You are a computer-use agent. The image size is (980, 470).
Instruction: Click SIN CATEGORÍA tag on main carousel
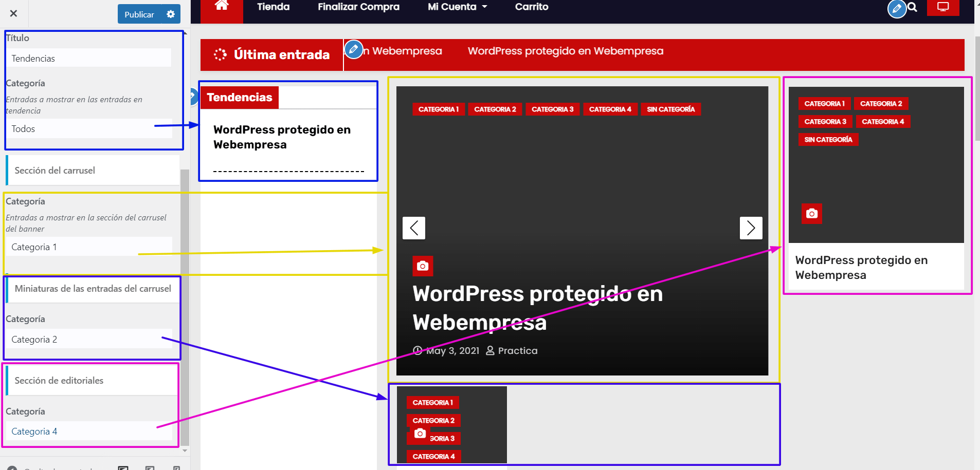pyautogui.click(x=671, y=109)
